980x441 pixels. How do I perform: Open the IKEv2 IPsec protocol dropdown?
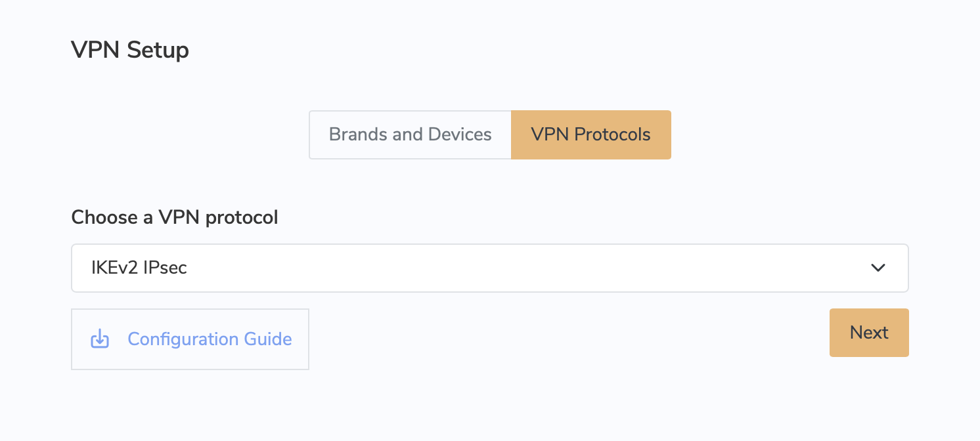coord(490,268)
